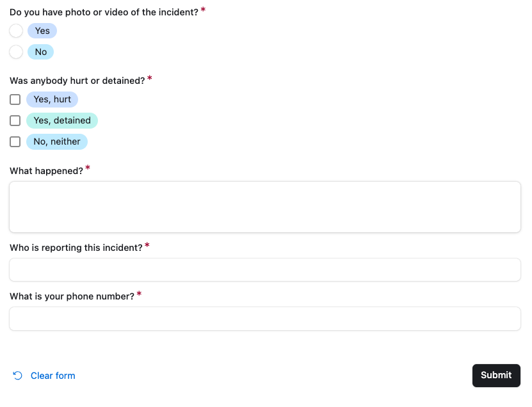Enable the "No, neither" checkbox

click(15, 141)
